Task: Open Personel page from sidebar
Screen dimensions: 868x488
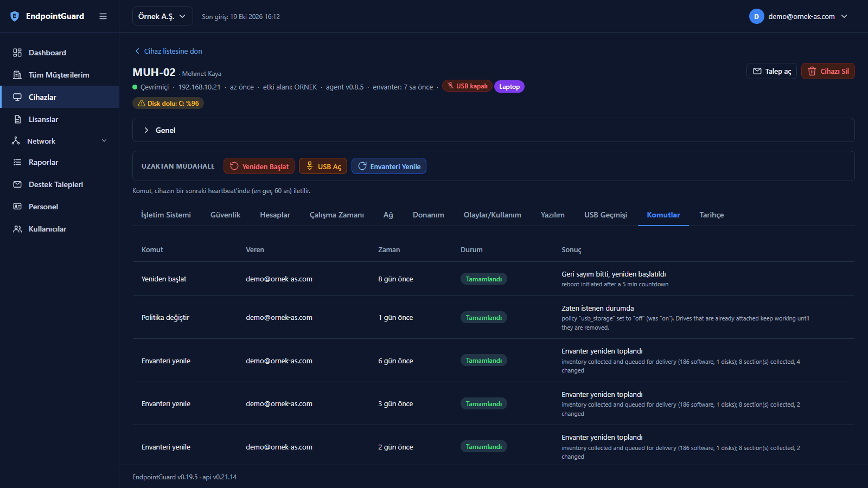Action: pos(60,207)
